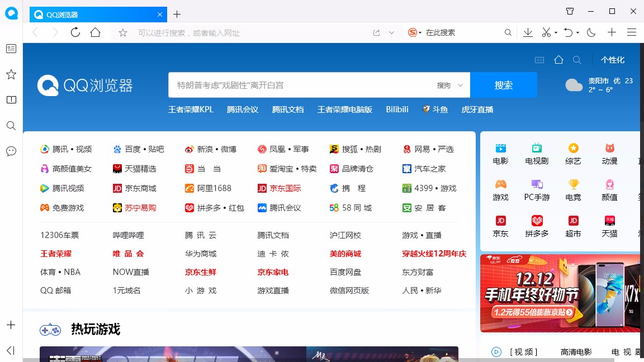Open the hamburger menu at top right

pos(632,32)
